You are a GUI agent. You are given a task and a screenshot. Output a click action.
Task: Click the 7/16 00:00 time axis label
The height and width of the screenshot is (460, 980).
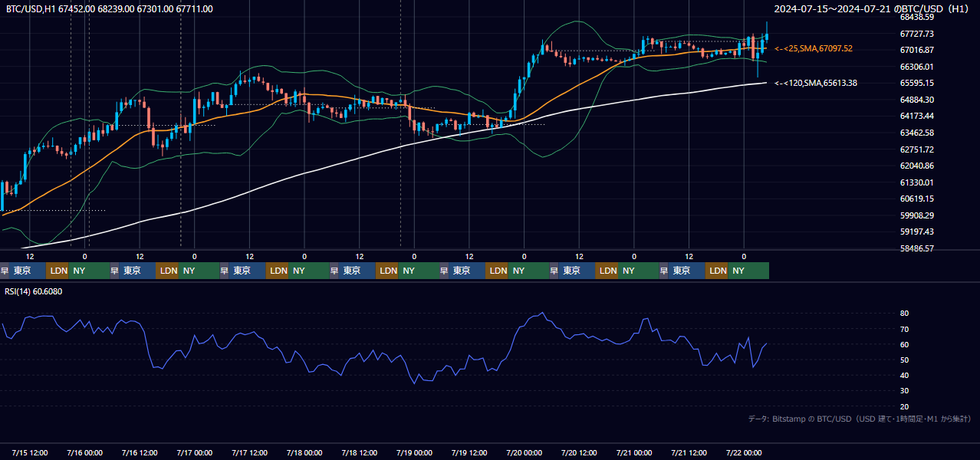[84, 452]
